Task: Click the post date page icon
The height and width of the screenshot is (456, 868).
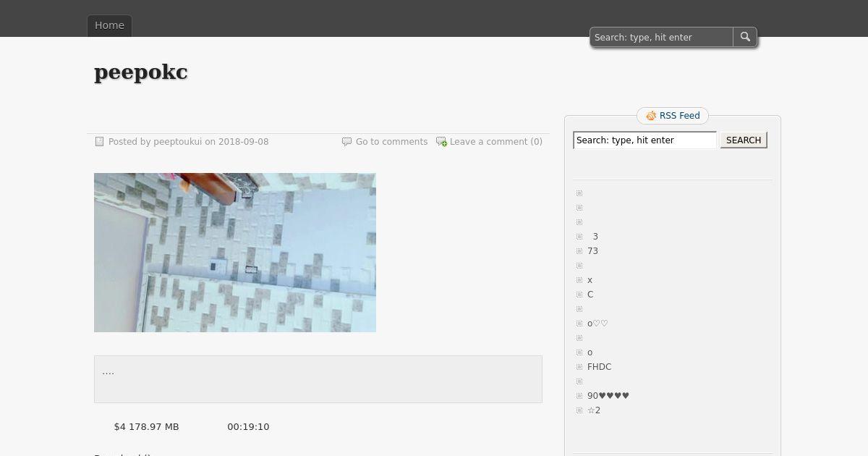Action: [100, 142]
